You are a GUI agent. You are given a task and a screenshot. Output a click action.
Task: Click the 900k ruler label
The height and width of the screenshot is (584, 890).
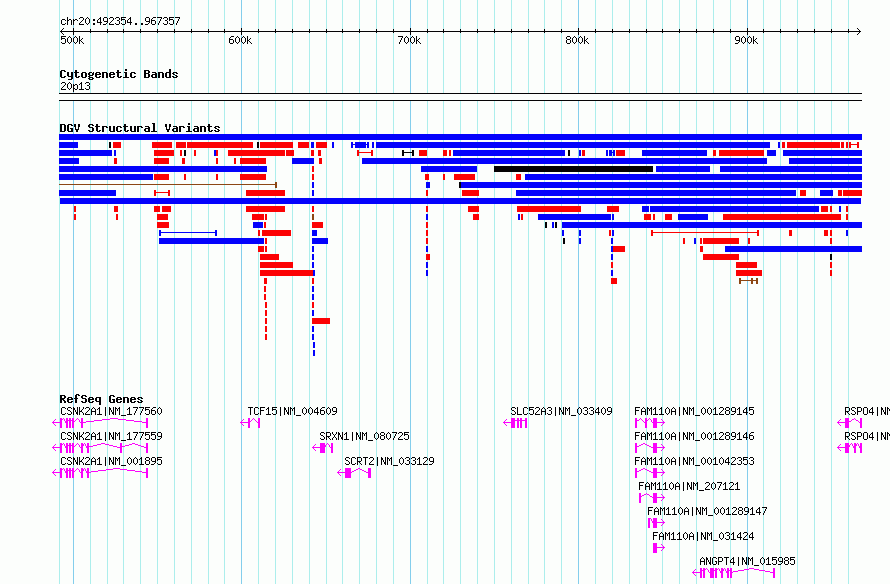[746, 40]
